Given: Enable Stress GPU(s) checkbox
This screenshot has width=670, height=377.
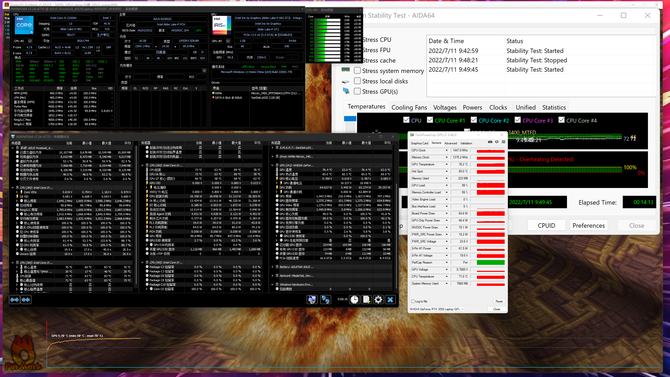Looking at the screenshot, I should point(357,91).
